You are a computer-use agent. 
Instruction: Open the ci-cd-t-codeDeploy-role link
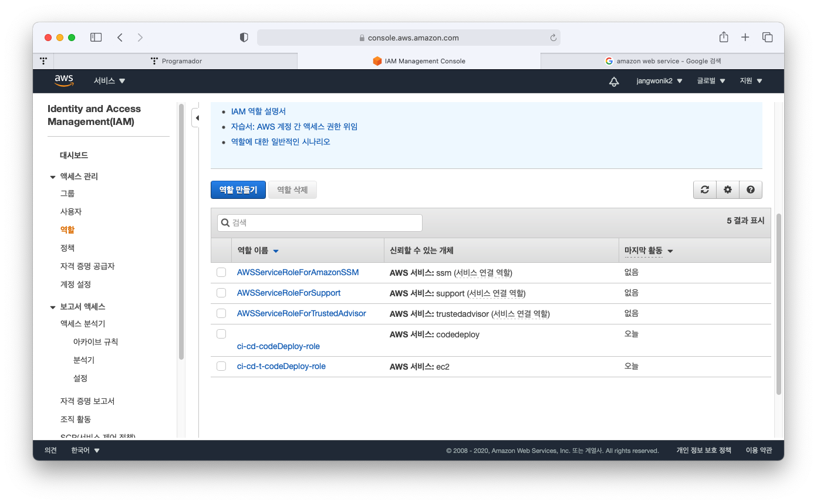tap(281, 366)
